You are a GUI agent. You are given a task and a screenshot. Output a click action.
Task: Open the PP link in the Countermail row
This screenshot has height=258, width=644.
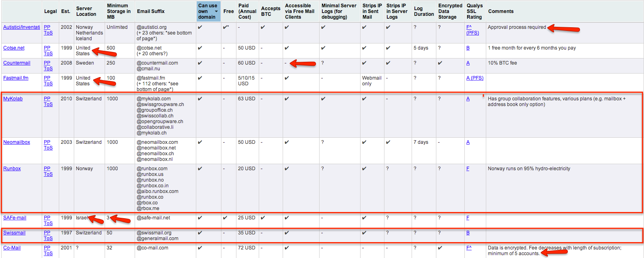[47, 63]
